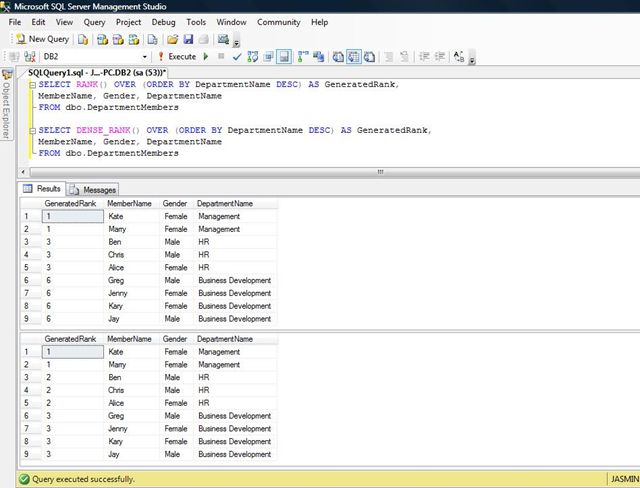Click the horizontal scrollbar of query editor
Image resolution: width=640 pixels, height=488 pixels.
(x=380, y=172)
